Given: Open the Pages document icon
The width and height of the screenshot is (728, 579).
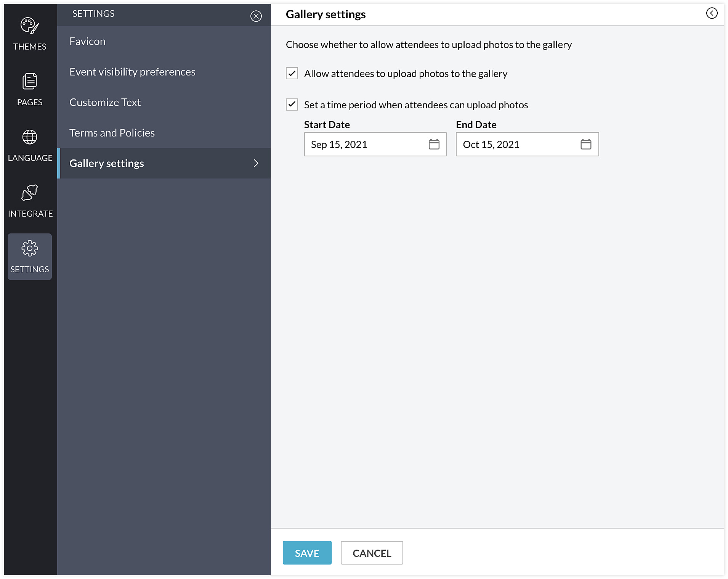Looking at the screenshot, I should (x=29, y=81).
